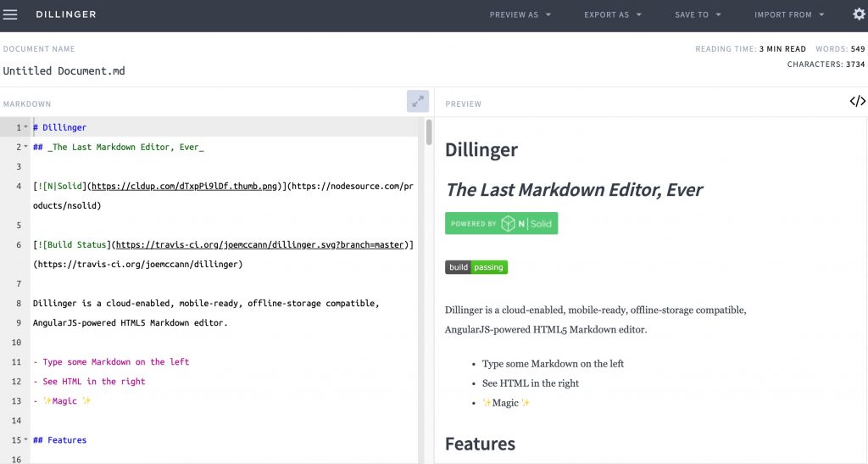The height and width of the screenshot is (464, 868).
Task: Click line number 11 in the gutter
Action: 17,362
